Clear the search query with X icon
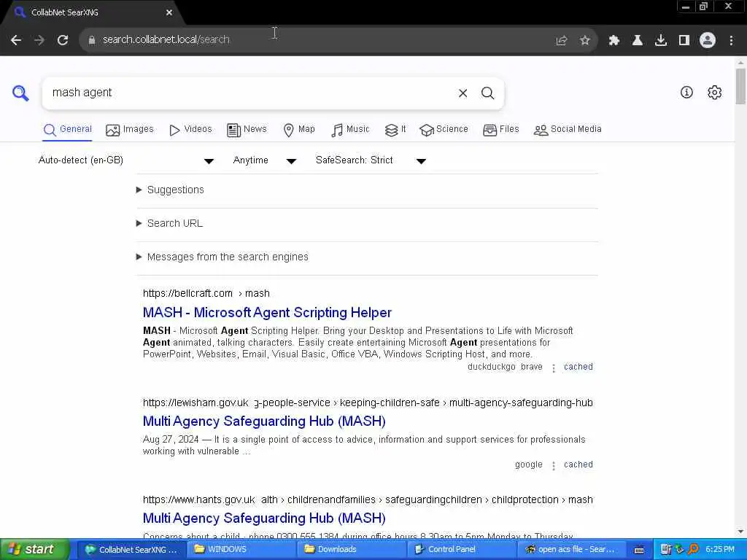The height and width of the screenshot is (560, 747). 462,93
